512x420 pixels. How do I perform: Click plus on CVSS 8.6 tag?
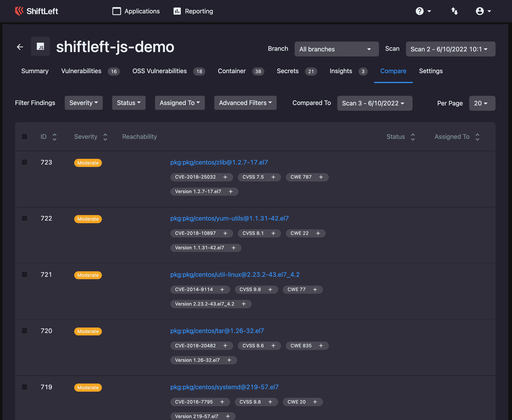(273, 346)
